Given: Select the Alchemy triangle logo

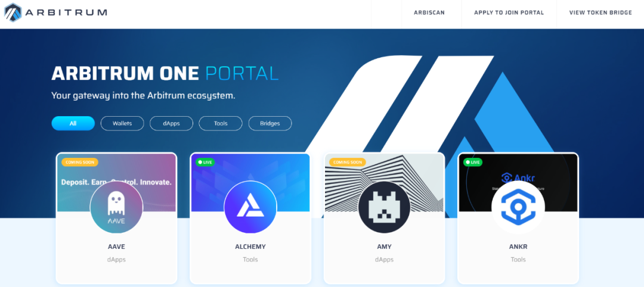Looking at the screenshot, I should pyautogui.click(x=250, y=207).
